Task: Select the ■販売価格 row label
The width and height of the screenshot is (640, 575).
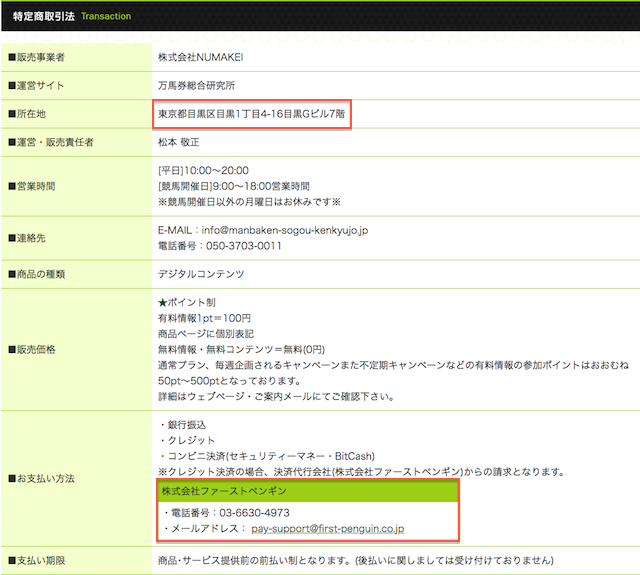Action: (32, 349)
